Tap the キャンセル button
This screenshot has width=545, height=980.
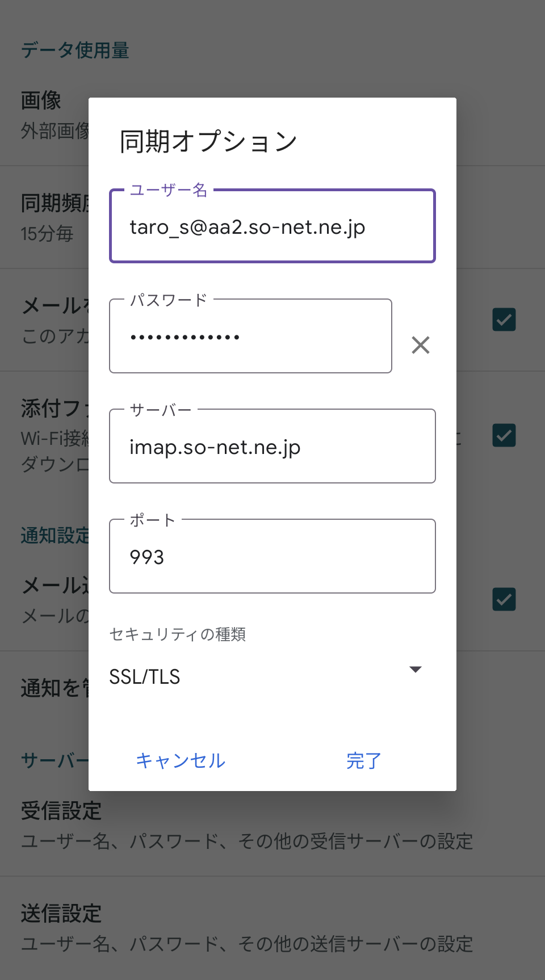181,760
